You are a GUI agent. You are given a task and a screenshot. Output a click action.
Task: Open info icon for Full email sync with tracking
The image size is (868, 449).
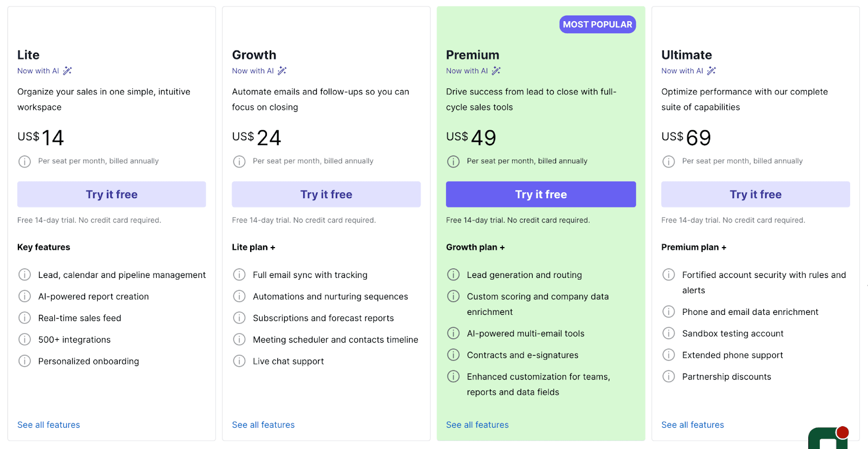coord(239,275)
